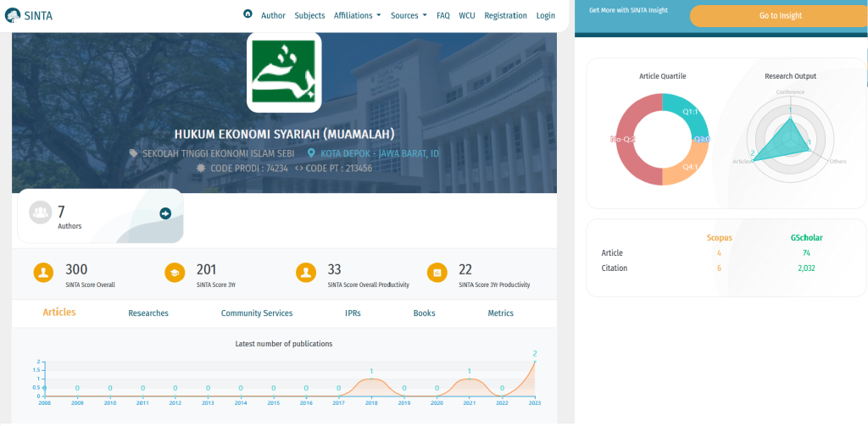The width and height of the screenshot is (868, 426).
Task: Switch to the Community Services tab
Action: point(257,313)
